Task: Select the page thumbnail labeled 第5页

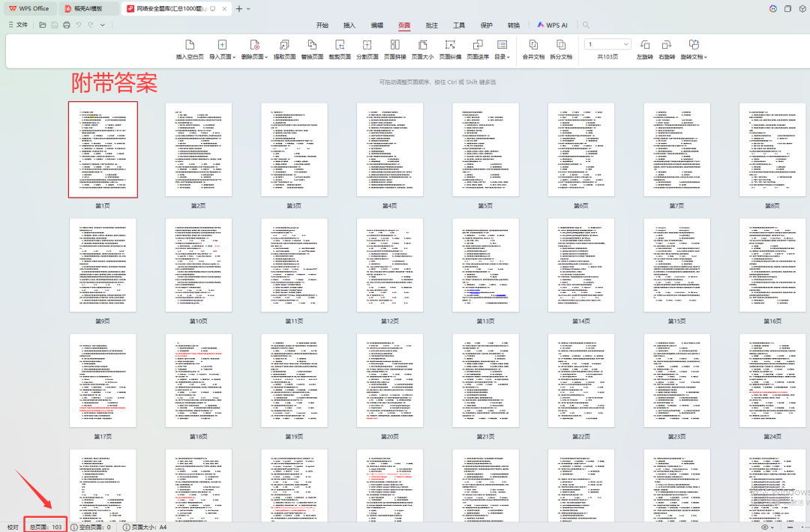Action: coord(485,150)
